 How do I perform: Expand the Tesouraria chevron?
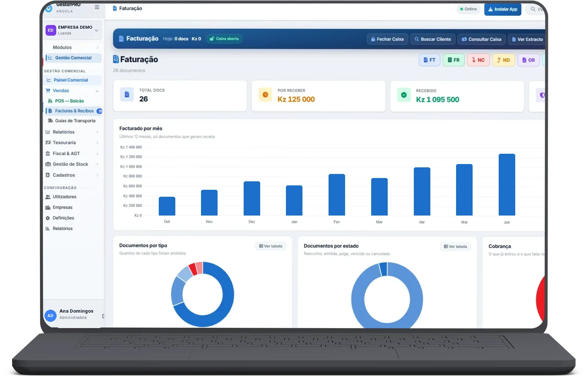97,143
